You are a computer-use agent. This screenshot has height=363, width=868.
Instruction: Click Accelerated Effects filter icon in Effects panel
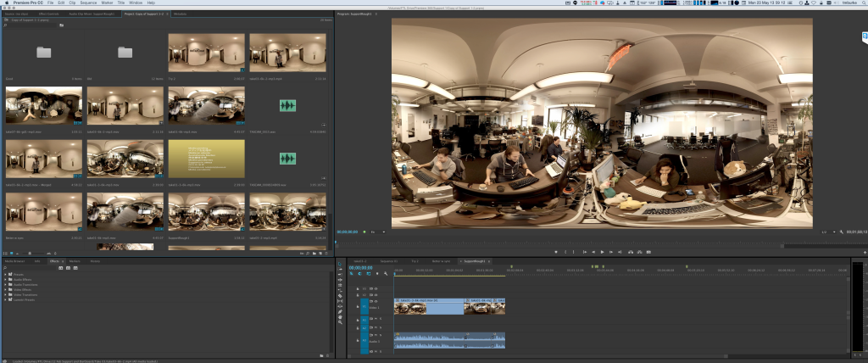click(61, 268)
